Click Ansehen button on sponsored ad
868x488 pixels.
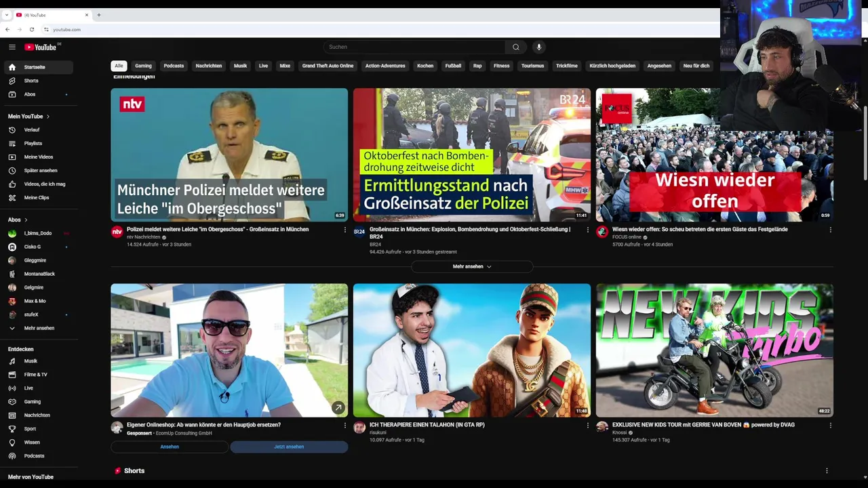(170, 447)
